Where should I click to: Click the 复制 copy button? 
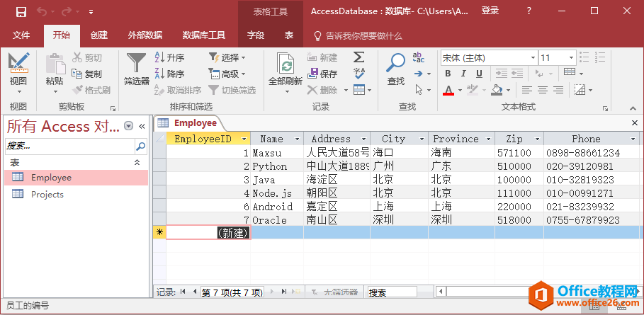pyautogui.click(x=86, y=74)
